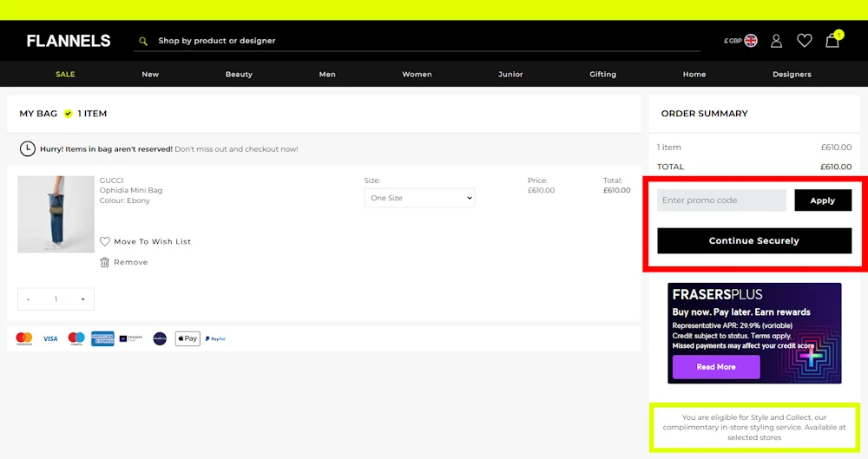This screenshot has height=459, width=868.
Task: Open the Junior menu
Action: [x=510, y=75]
